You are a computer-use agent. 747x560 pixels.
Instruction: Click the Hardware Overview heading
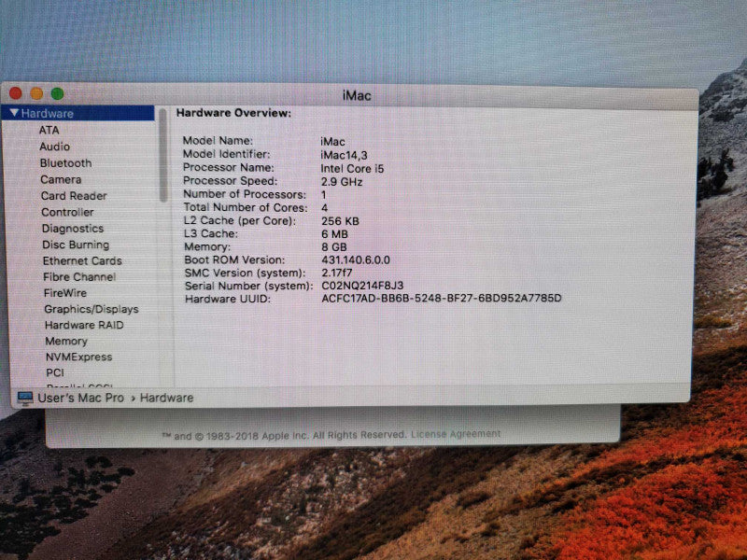coord(233,113)
